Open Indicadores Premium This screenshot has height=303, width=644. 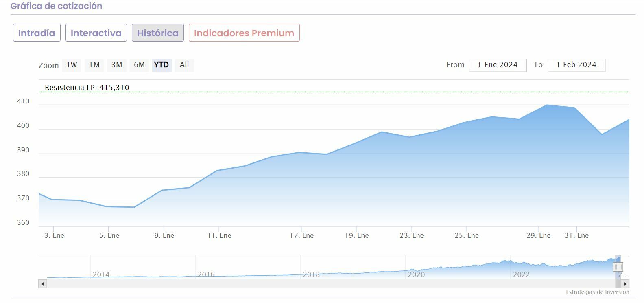point(244,33)
